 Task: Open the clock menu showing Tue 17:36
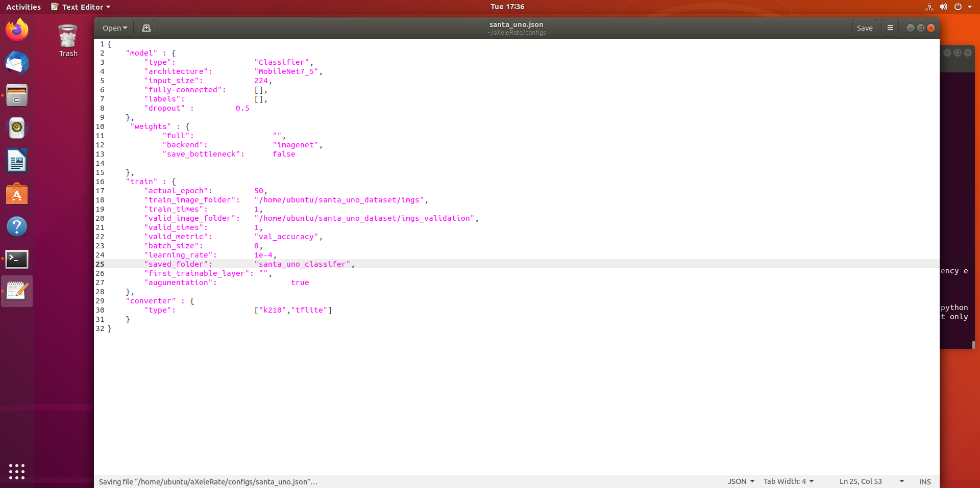(507, 7)
